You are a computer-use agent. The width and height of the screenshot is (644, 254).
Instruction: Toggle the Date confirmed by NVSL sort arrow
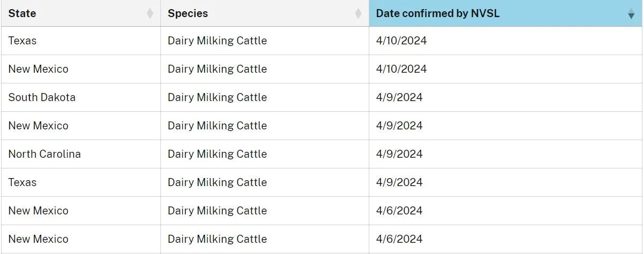click(x=631, y=14)
